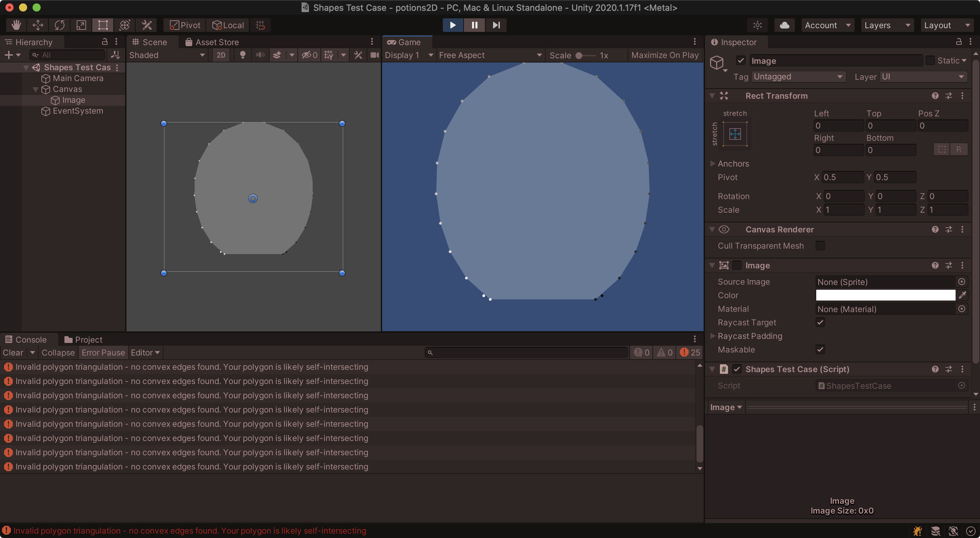The width and height of the screenshot is (980, 538).
Task: Select the Rotate tool
Action: [x=59, y=25]
